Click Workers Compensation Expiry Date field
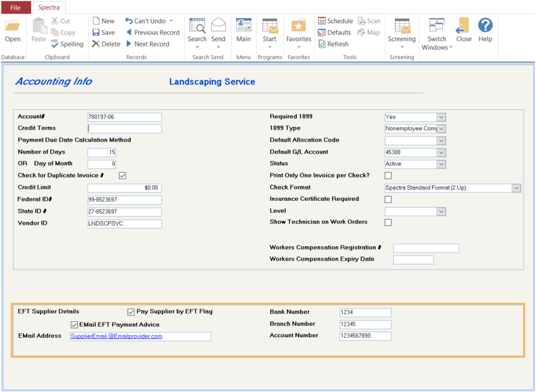Viewport: 536px width, 392px height. [413, 260]
